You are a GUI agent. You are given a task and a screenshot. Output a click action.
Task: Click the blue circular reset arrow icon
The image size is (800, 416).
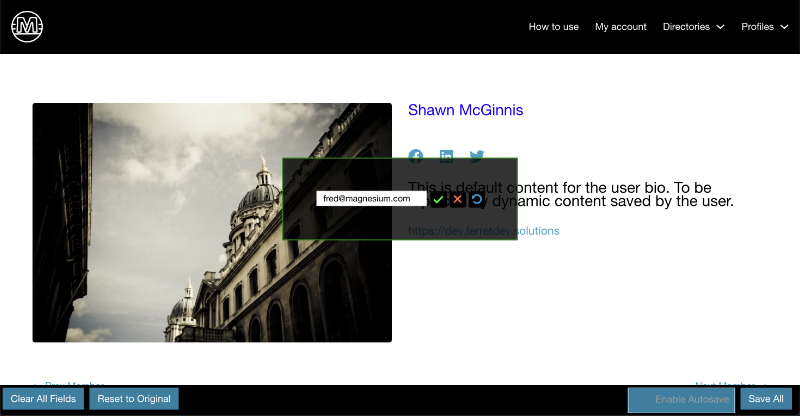(476, 199)
